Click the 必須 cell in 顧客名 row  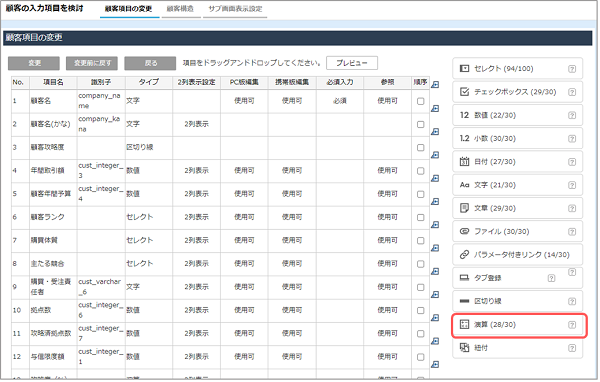[340, 101]
